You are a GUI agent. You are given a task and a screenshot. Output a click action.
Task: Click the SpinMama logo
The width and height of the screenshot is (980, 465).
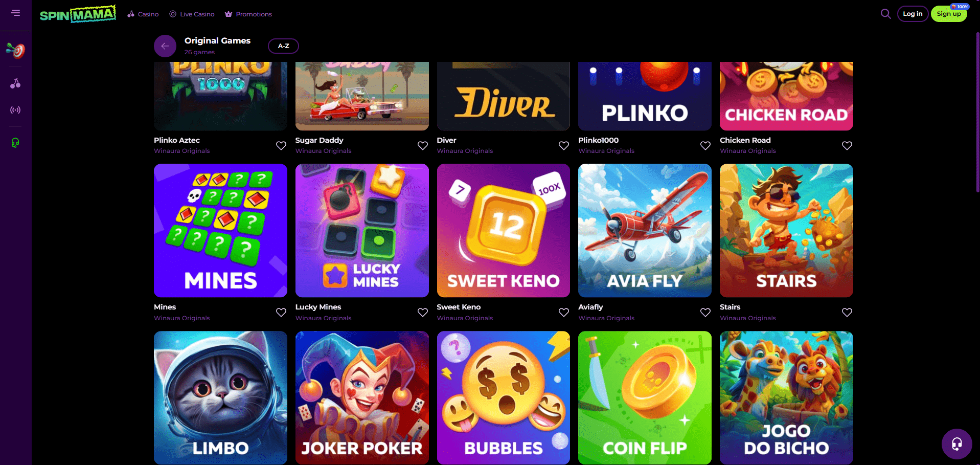pos(78,14)
